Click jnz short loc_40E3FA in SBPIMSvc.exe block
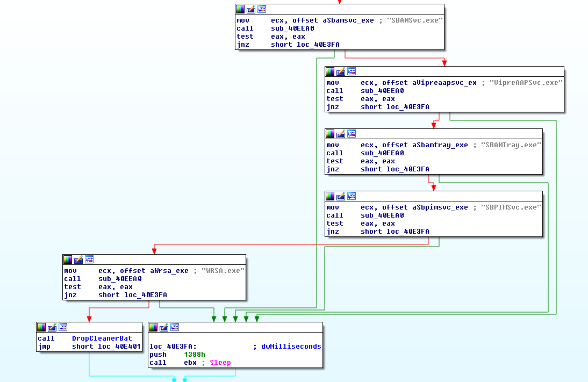The image size is (588, 382). tap(378, 231)
